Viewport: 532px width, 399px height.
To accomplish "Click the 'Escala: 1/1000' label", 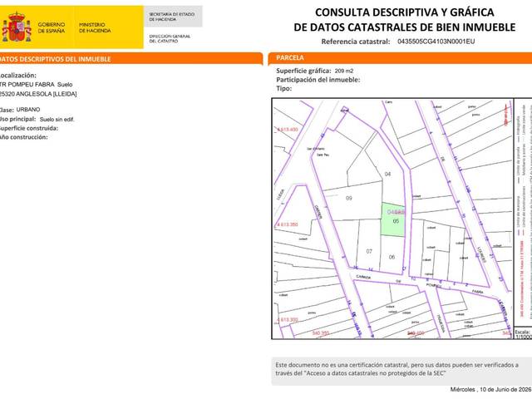I will coord(523,334).
